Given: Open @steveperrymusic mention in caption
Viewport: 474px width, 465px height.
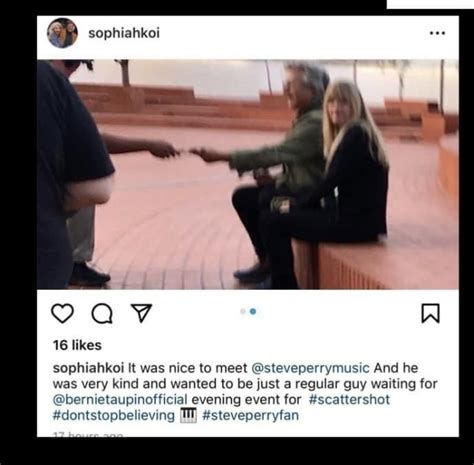Looking at the screenshot, I should coord(310,368).
